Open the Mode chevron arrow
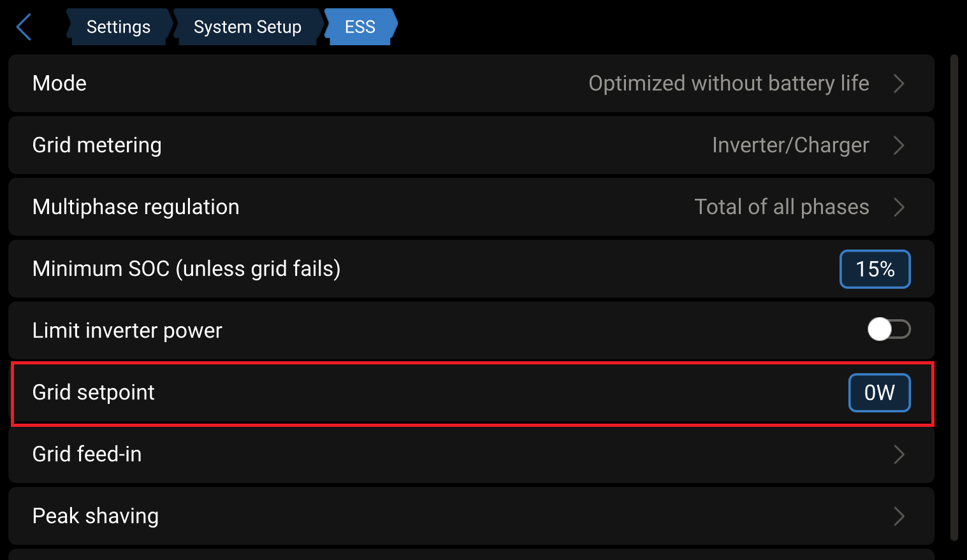The image size is (967, 560). click(899, 83)
